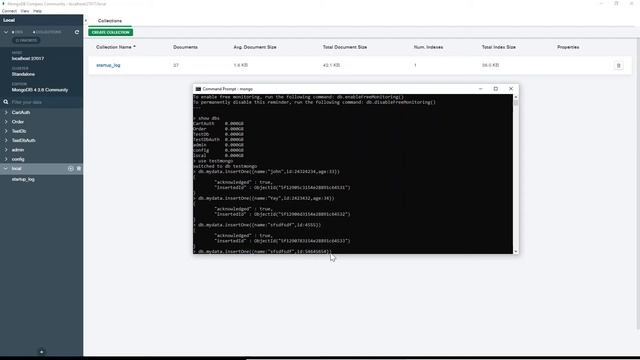The image size is (640, 360).
Task: Sort by the Avg. Document Size column
Action: (255, 47)
